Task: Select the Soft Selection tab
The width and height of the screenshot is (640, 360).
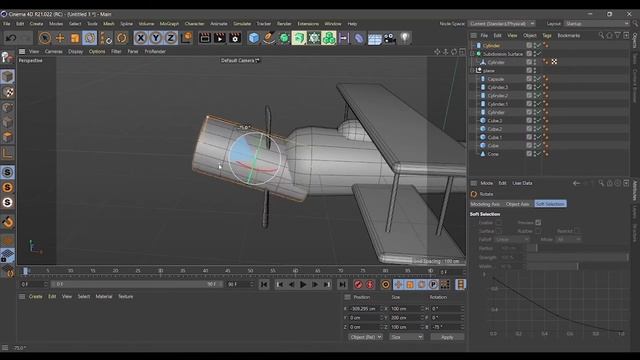Action: [550, 204]
